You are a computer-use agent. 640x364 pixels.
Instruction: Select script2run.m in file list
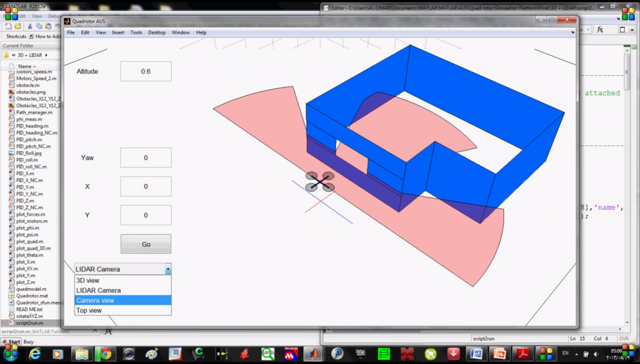click(x=30, y=323)
